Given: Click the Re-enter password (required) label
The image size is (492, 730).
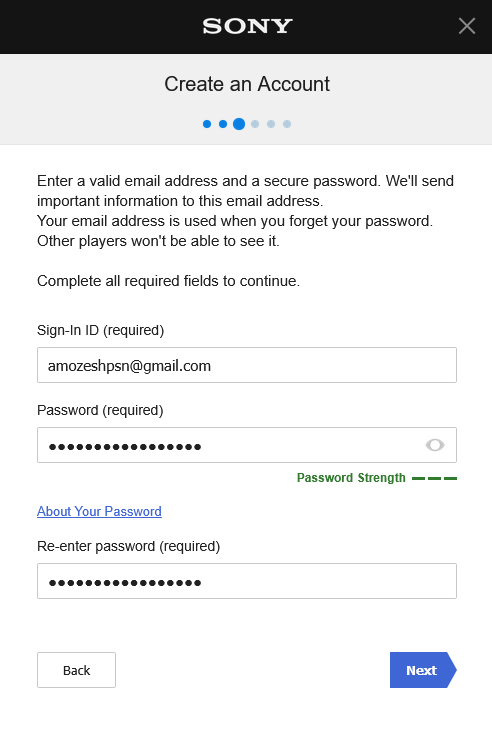Looking at the screenshot, I should pos(128,546).
